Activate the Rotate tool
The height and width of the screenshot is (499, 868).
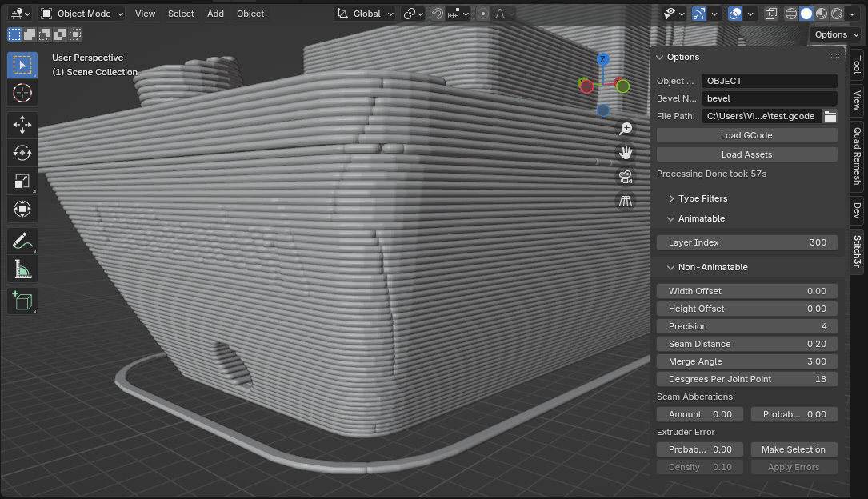pyautogui.click(x=22, y=153)
